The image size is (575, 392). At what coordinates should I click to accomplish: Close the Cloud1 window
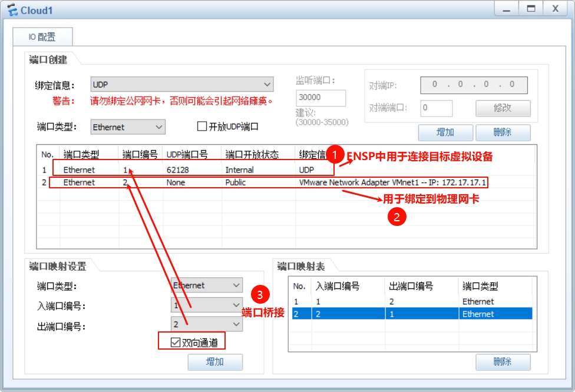556,8
